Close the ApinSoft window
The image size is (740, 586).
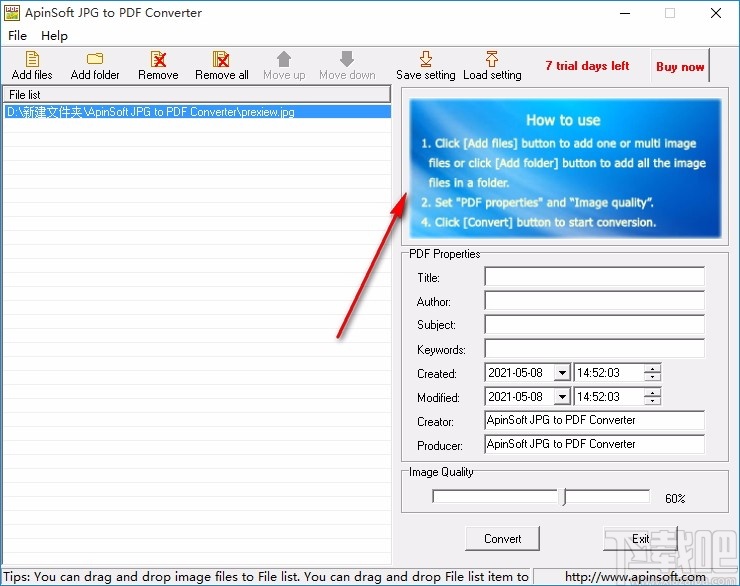click(x=716, y=13)
